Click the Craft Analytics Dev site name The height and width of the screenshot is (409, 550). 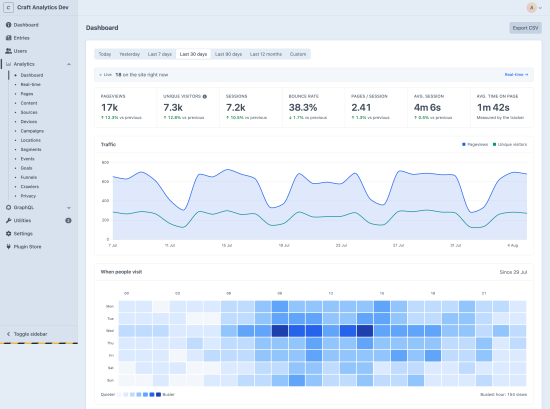(x=43, y=7)
